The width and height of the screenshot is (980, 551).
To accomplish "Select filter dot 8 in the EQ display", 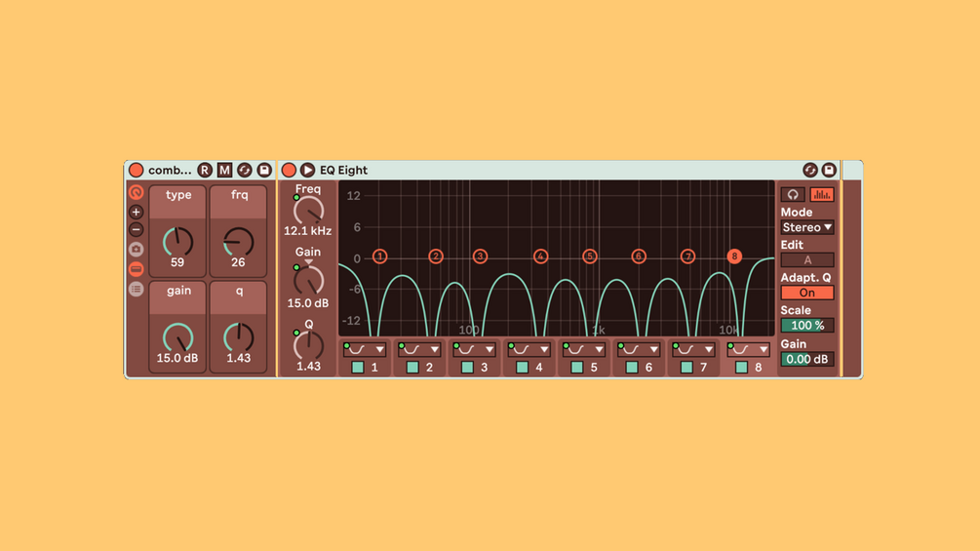I will [x=734, y=256].
